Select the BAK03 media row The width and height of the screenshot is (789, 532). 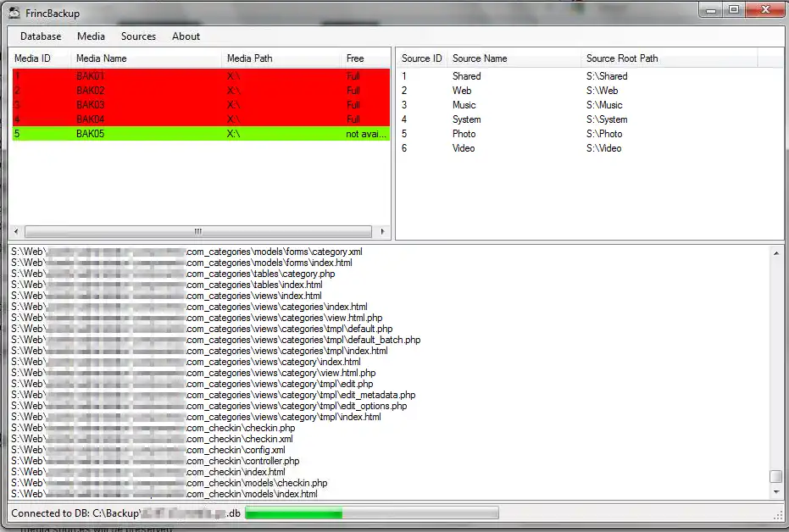pos(201,104)
